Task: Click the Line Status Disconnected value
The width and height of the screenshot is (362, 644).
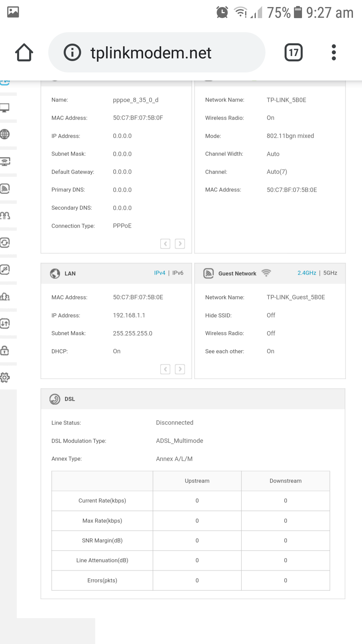Action: click(x=175, y=423)
